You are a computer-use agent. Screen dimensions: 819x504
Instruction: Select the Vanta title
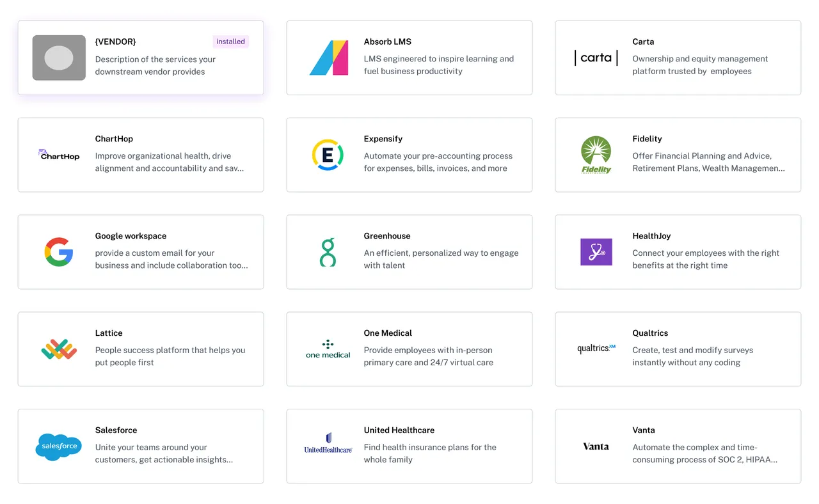point(644,430)
